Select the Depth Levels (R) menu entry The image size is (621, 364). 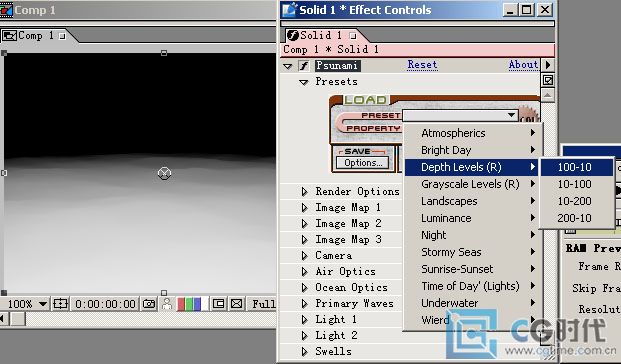(471, 167)
